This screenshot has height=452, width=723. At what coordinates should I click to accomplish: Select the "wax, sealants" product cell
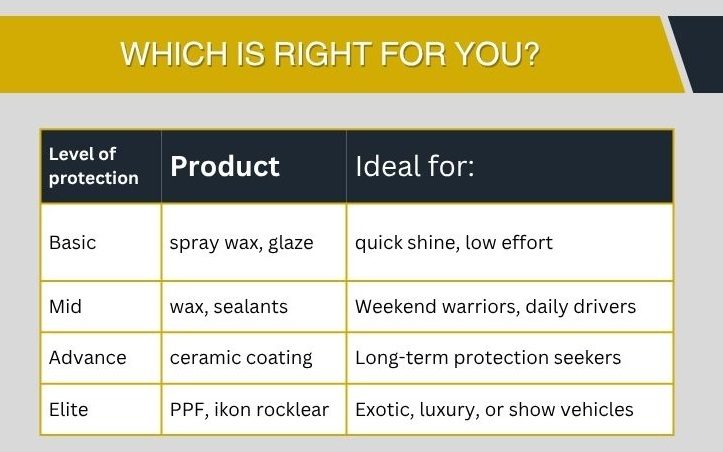pyautogui.click(x=228, y=306)
